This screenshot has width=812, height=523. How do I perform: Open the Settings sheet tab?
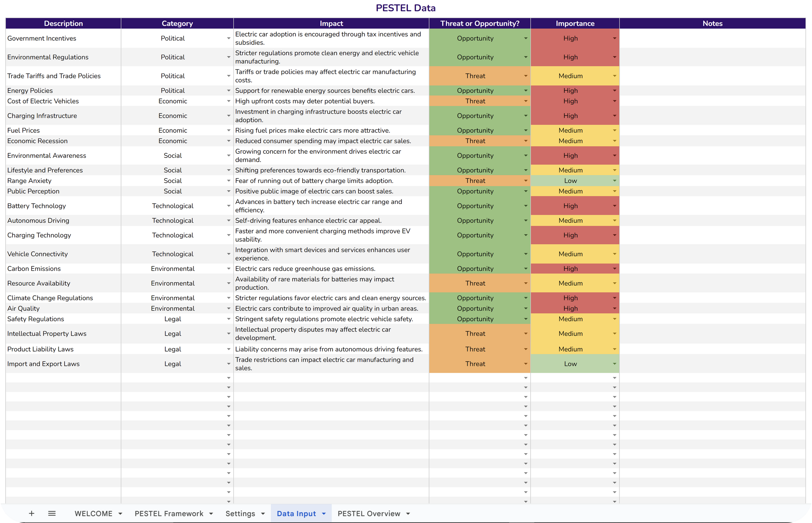tap(240, 514)
